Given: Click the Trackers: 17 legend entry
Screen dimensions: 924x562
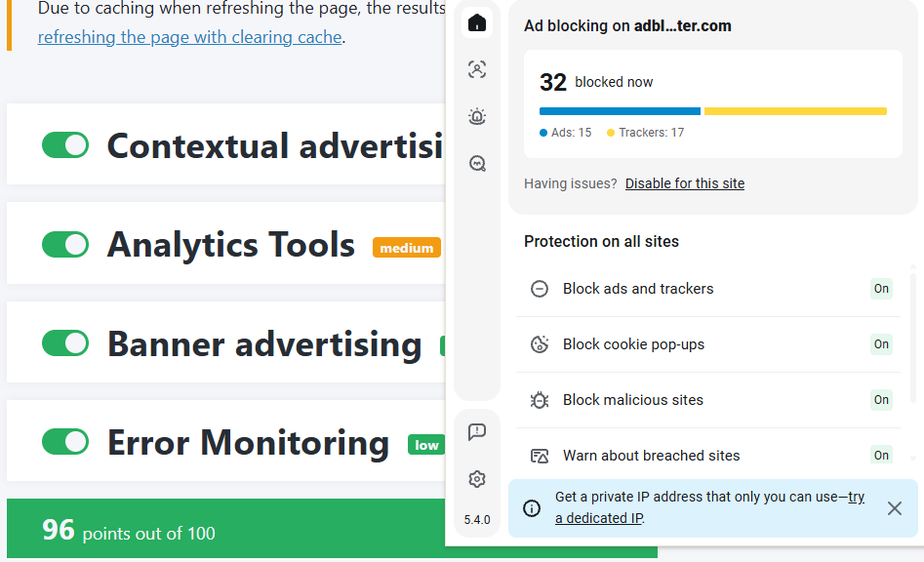Looking at the screenshot, I should pyautogui.click(x=646, y=133).
